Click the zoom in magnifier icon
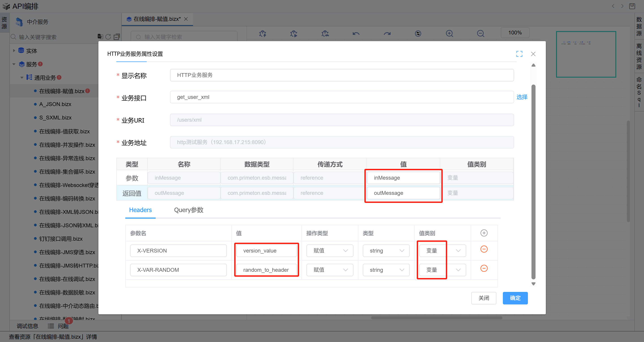Image resolution: width=644 pixels, height=342 pixels. click(x=449, y=33)
